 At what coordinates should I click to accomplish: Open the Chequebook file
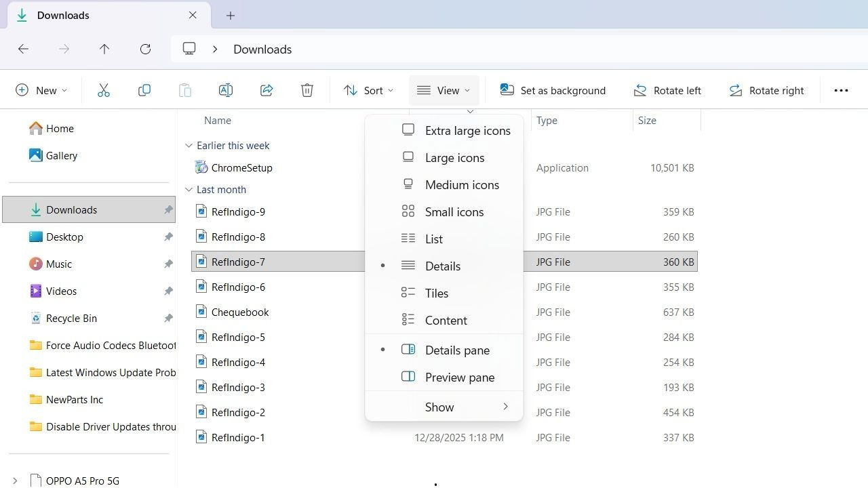pos(241,312)
